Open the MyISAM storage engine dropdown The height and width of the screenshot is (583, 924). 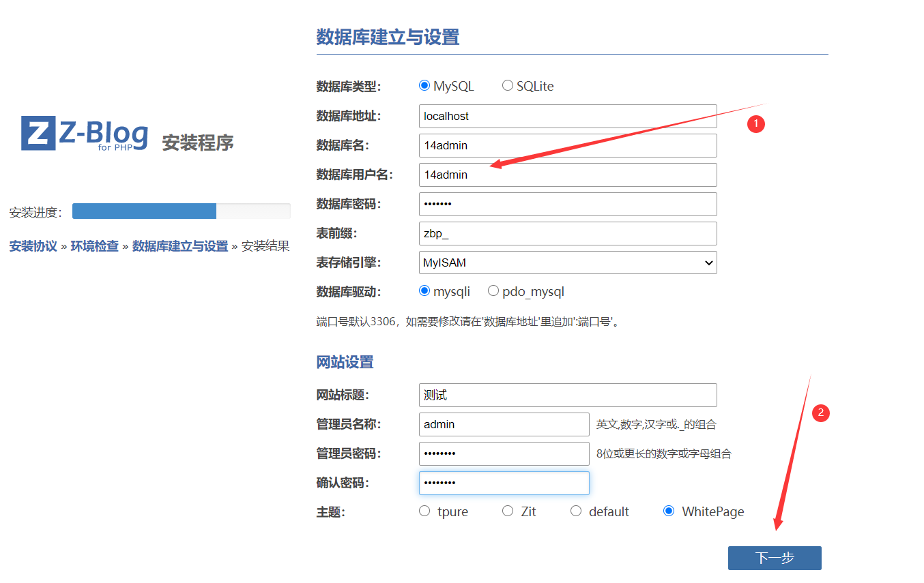click(x=568, y=263)
